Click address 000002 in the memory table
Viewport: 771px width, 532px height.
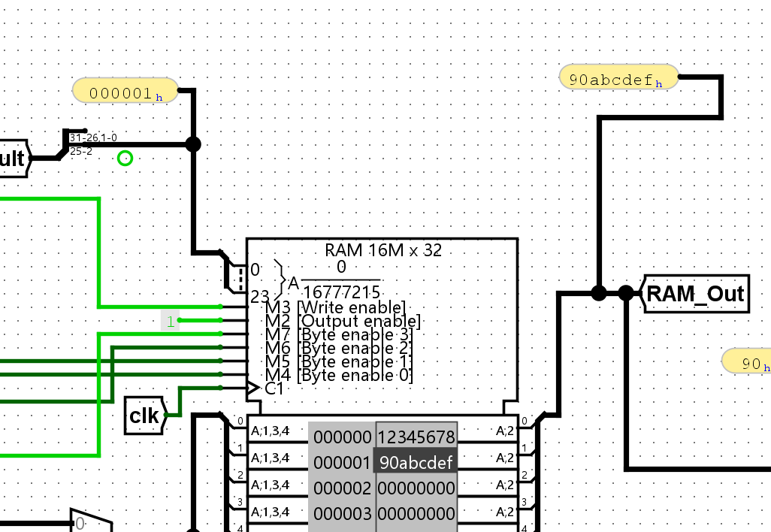(342, 488)
